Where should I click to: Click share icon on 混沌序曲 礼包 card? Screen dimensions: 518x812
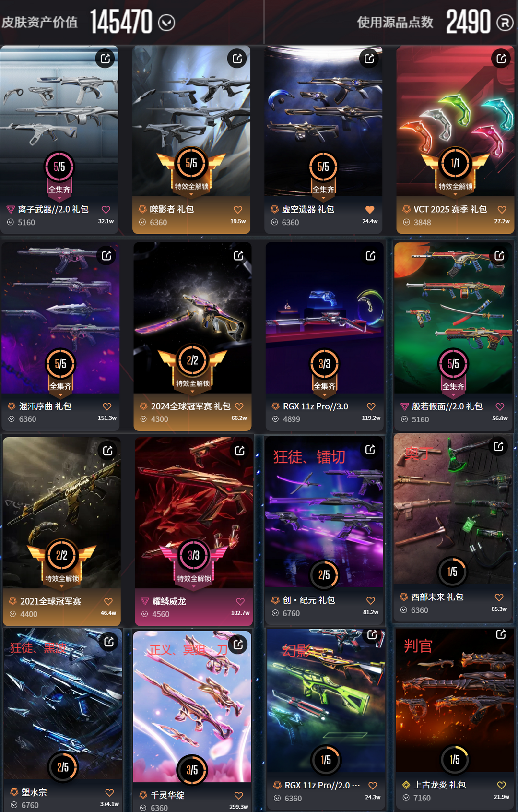[x=106, y=256]
